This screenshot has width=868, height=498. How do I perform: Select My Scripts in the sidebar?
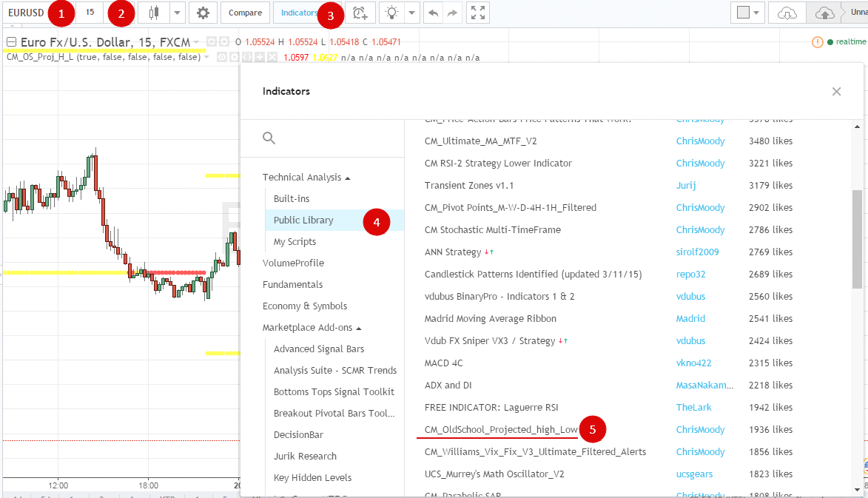(x=295, y=242)
